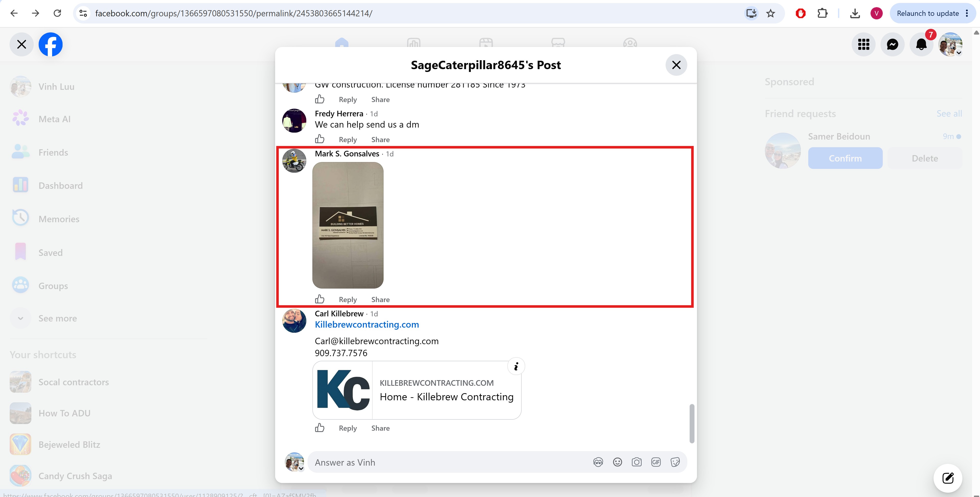Open the account profile menu

950,44
